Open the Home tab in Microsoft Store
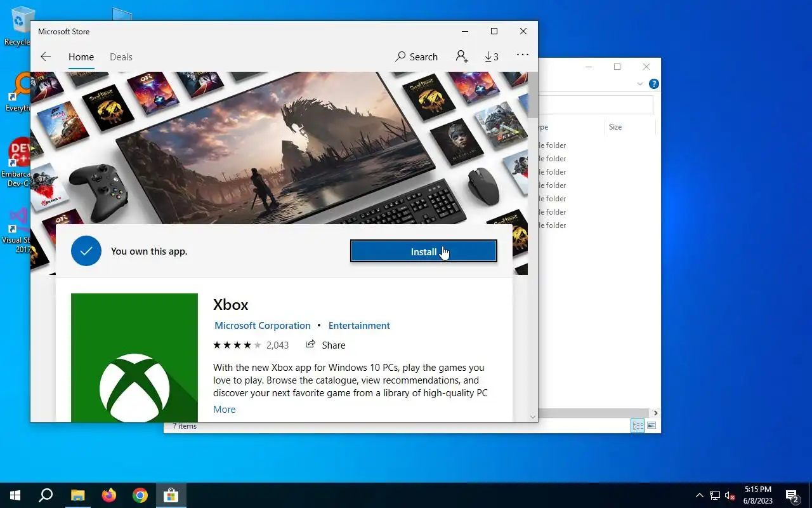The width and height of the screenshot is (812, 508). point(81,57)
